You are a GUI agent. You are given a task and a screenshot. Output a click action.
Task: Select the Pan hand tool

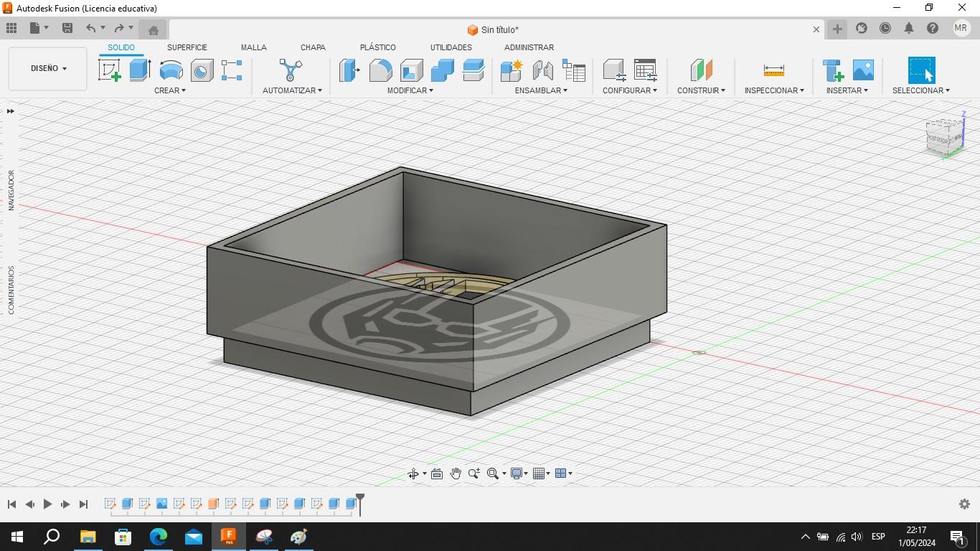tap(456, 474)
